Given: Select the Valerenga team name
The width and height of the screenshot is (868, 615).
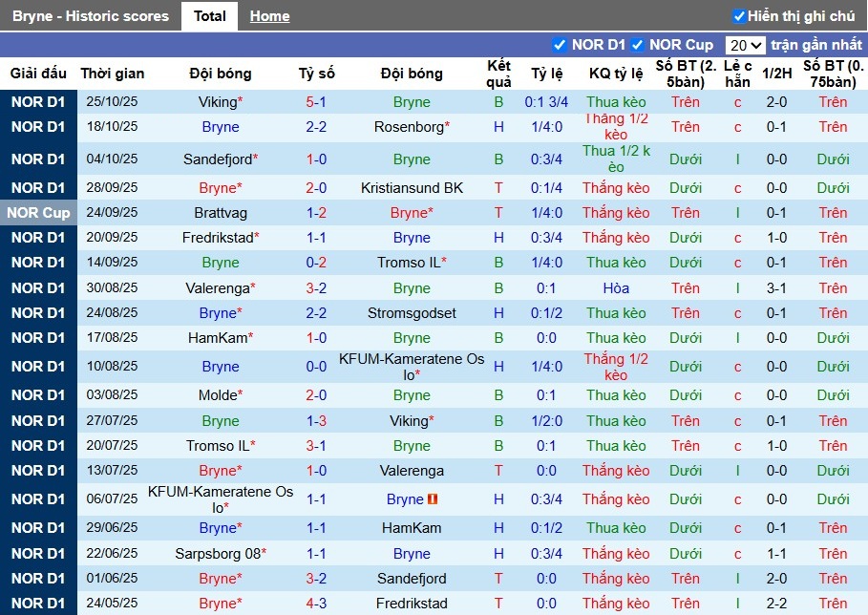Looking at the screenshot, I should click(x=217, y=288).
